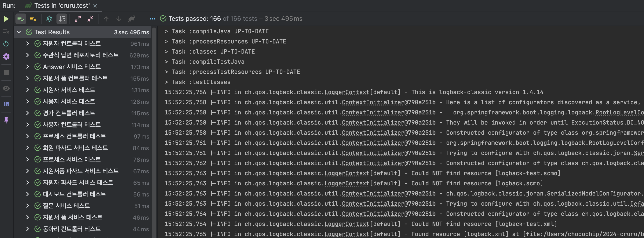Open the purple gear settings icon
The image size is (644, 238).
pos(6,56)
